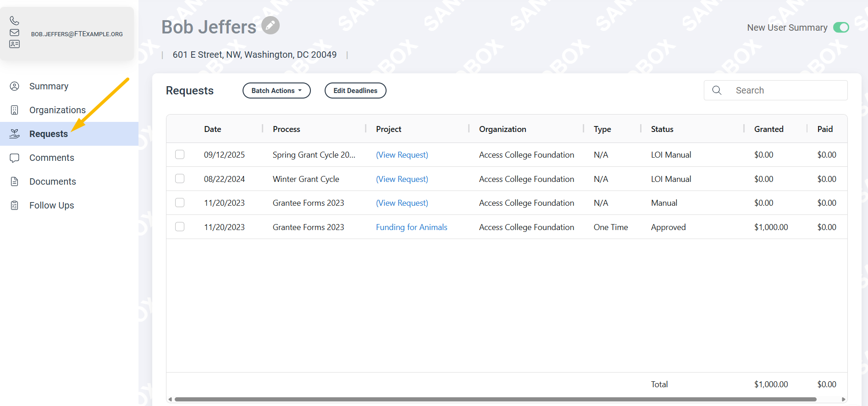Select Requests in the sidebar
This screenshot has height=406, width=868.
pyautogui.click(x=69, y=134)
